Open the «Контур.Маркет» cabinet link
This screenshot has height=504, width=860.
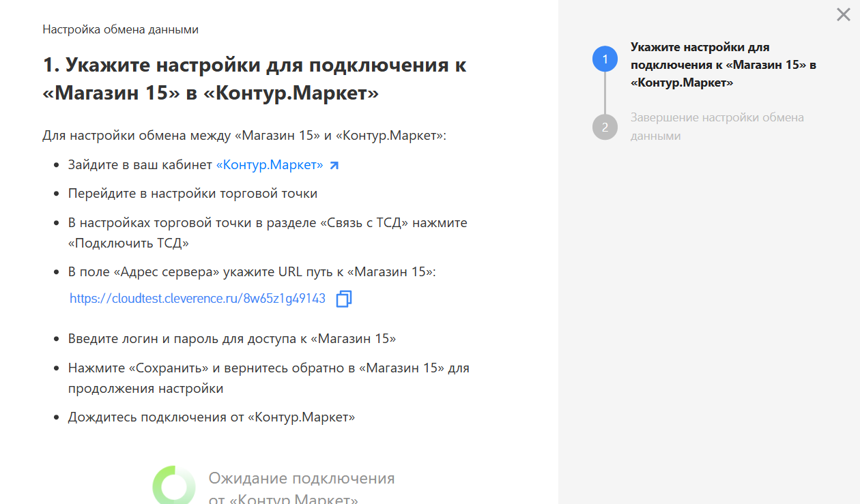(270, 165)
